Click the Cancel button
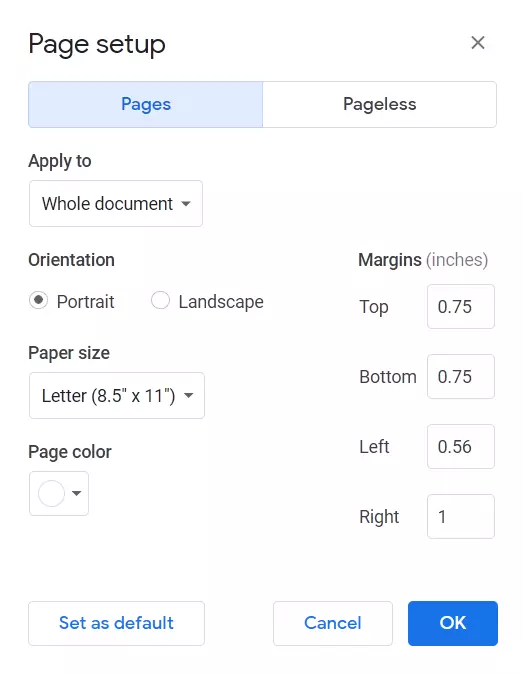 click(333, 623)
